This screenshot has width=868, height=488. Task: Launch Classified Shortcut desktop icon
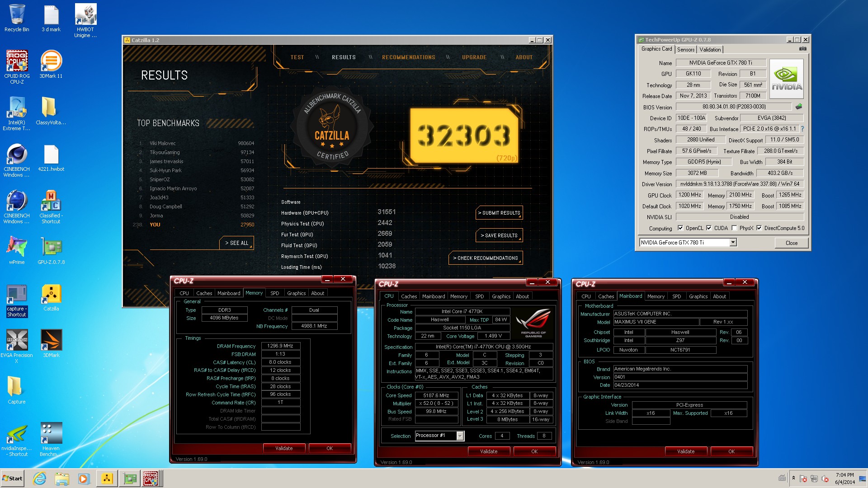tap(51, 206)
